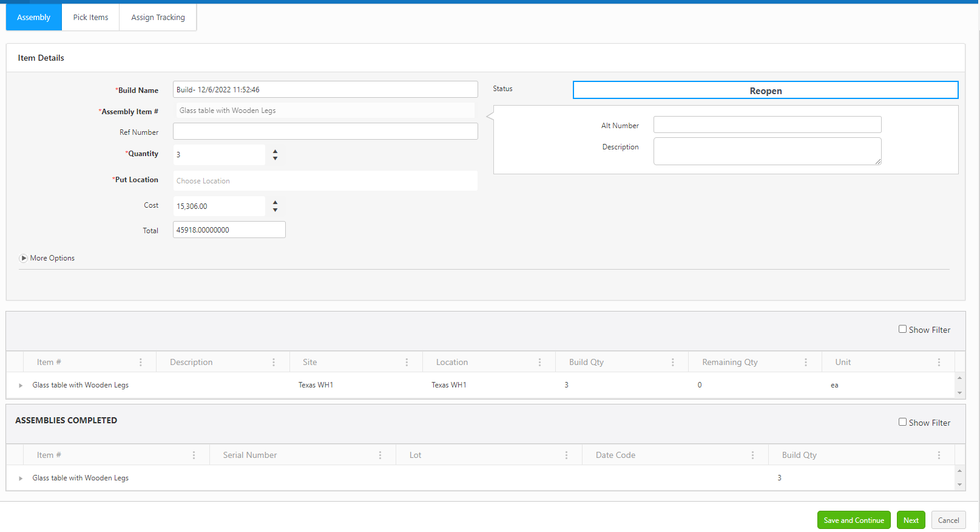Click the Reopen status button
The width and height of the screenshot is (980, 532).
[765, 90]
